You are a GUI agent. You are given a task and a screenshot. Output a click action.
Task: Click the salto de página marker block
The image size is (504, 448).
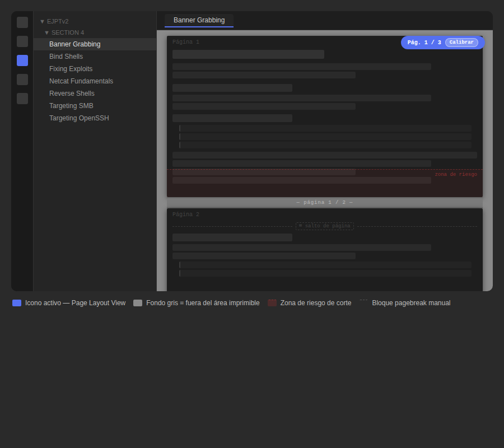click(x=325, y=226)
